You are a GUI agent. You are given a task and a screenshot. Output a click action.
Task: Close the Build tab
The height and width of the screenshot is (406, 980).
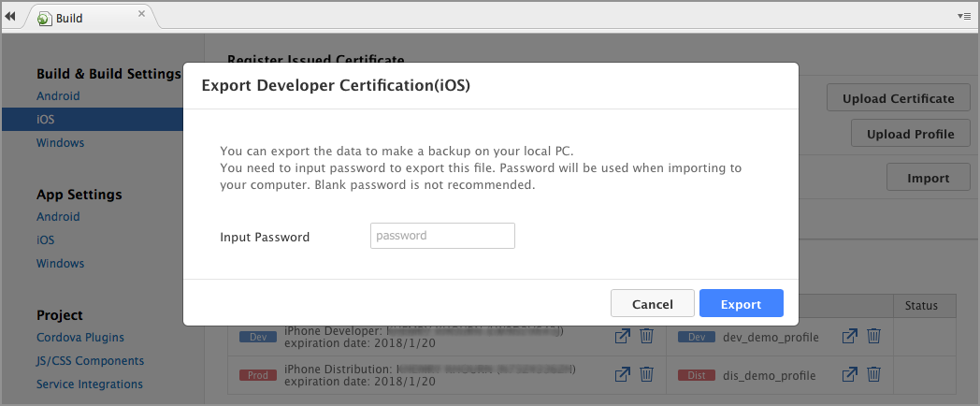click(141, 14)
